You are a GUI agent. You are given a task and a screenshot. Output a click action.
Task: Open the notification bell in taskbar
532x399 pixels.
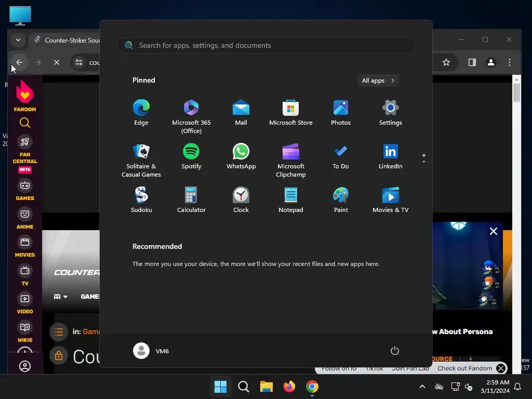518,387
